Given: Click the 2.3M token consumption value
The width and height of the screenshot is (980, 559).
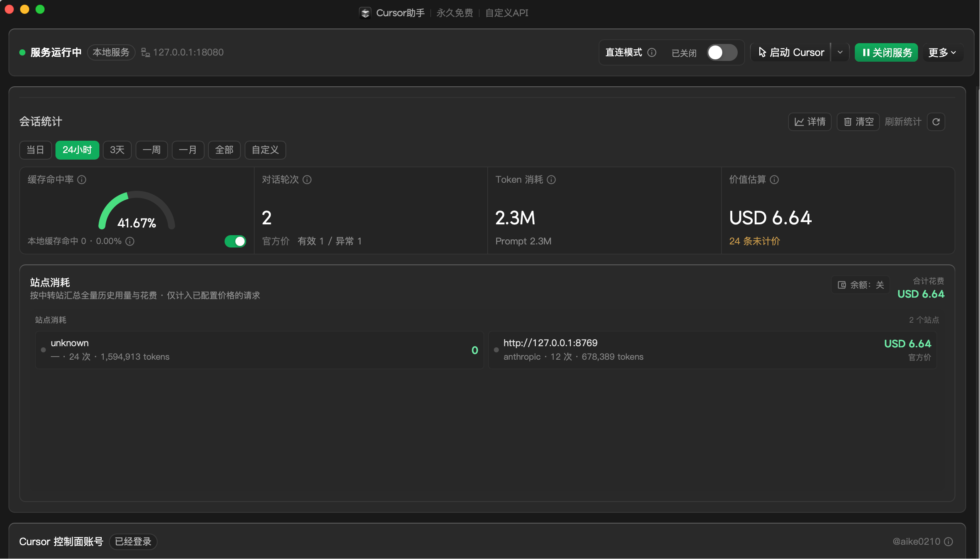Looking at the screenshot, I should pyautogui.click(x=515, y=218).
